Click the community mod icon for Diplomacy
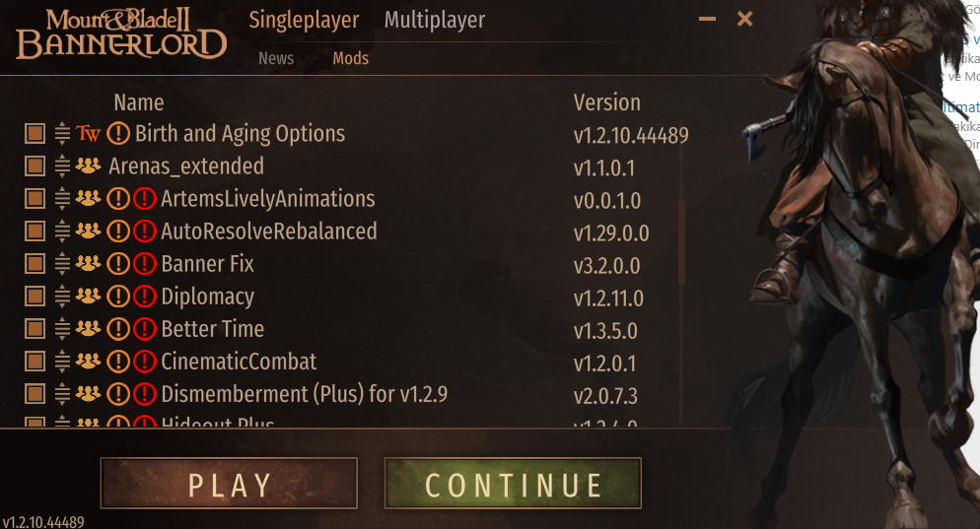Viewport: 980px width, 529px height. 88,296
